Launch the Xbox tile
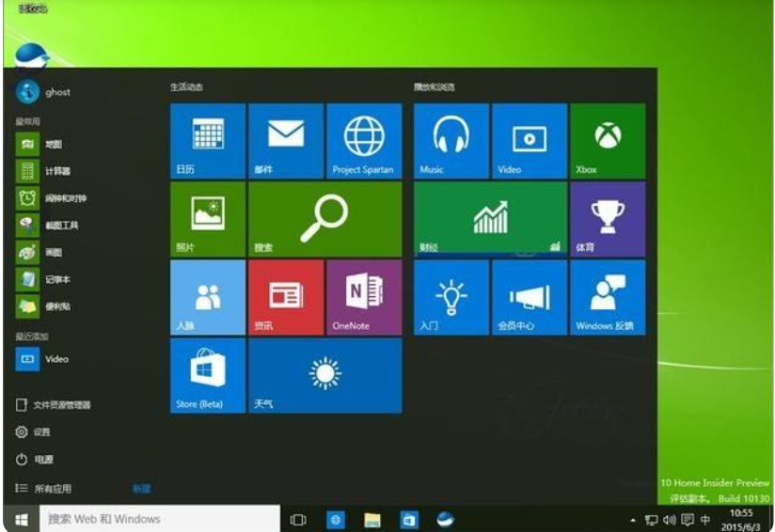775x532 pixels. (x=608, y=141)
